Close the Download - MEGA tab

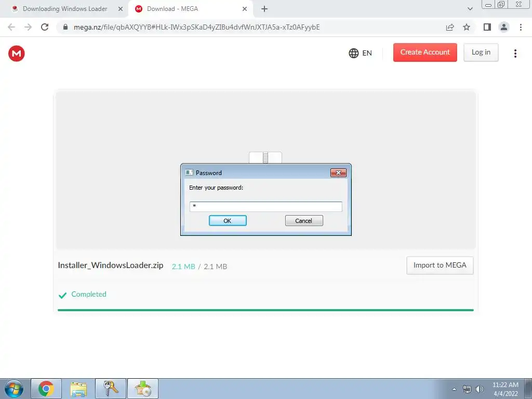(245, 9)
